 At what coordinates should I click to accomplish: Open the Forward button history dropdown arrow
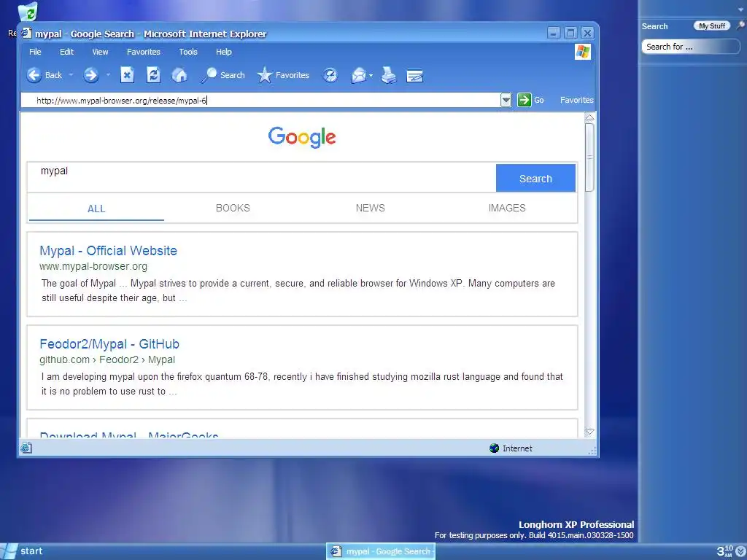[x=108, y=75]
